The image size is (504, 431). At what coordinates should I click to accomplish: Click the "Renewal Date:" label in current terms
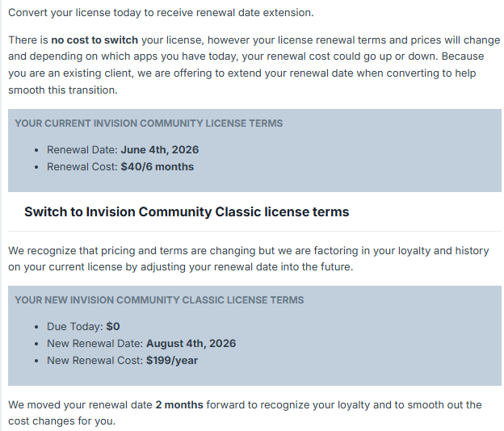click(82, 150)
